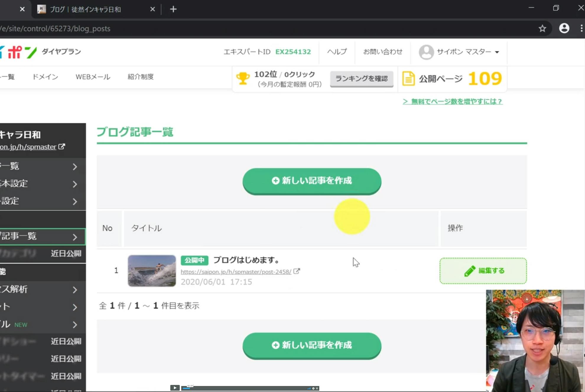Expand the sidebar item marked NEW
Screen dimensions: 585x392
point(43,325)
